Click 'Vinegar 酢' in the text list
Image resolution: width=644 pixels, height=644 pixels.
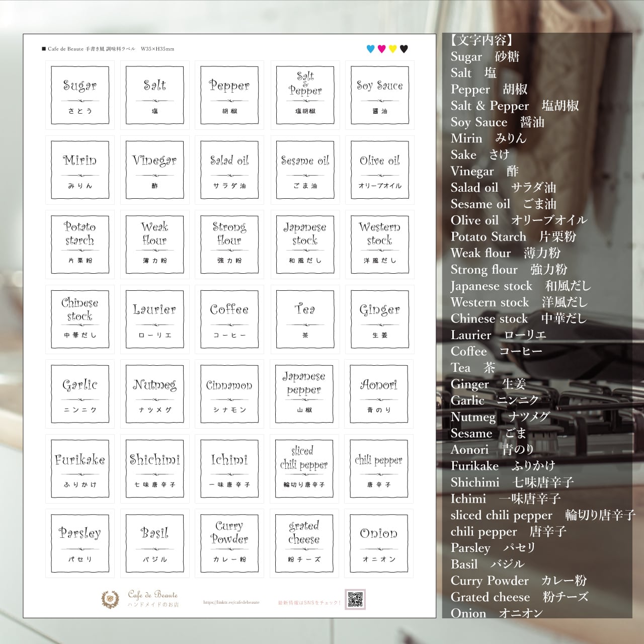click(485, 171)
